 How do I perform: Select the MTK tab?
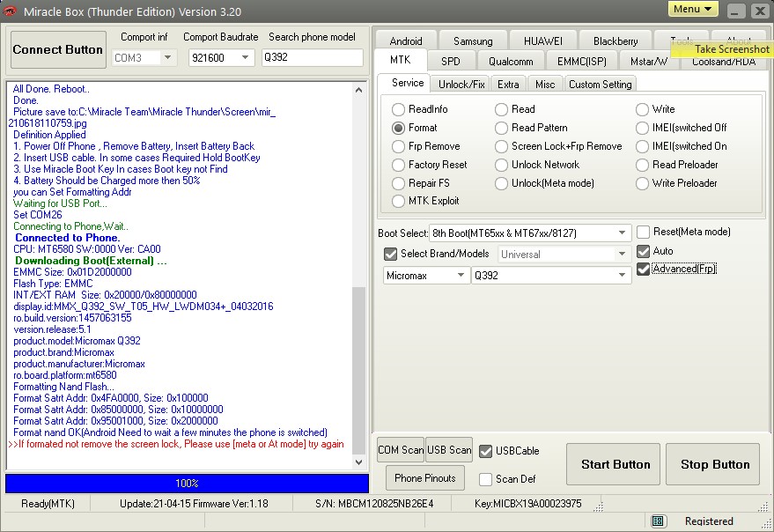[400, 60]
